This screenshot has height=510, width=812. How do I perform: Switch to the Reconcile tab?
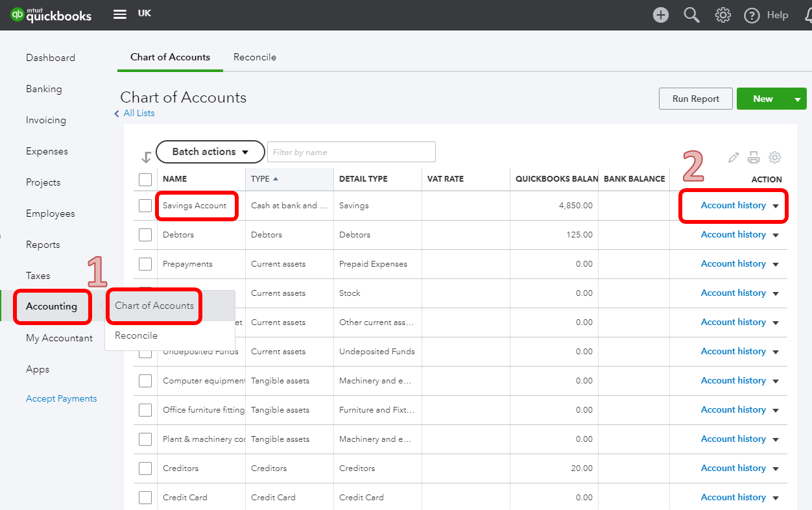coord(254,57)
